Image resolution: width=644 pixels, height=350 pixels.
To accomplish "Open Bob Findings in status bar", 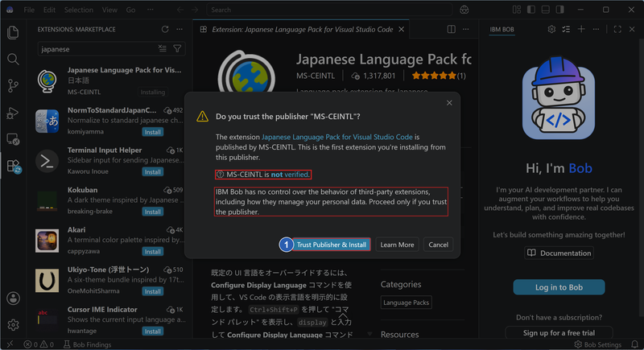I will (x=87, y=344).
